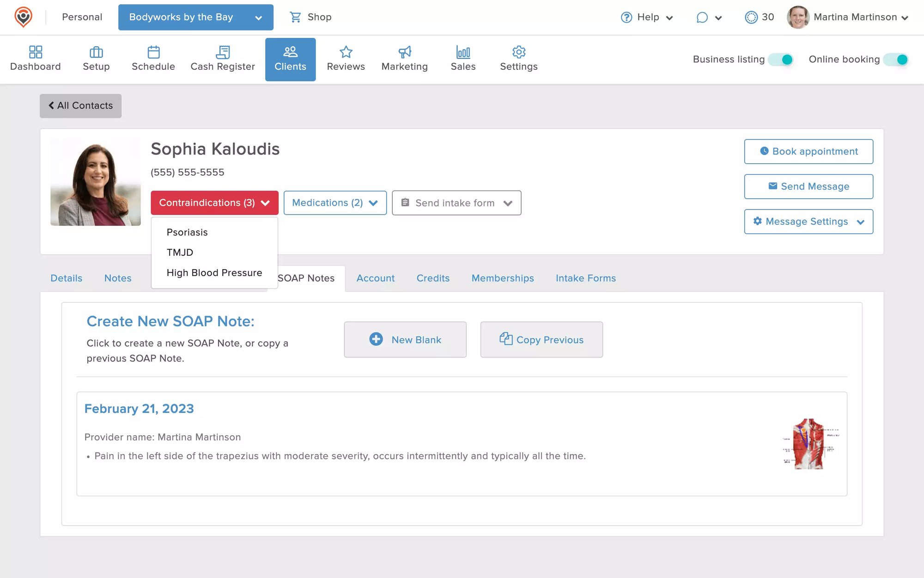Toggle the Business listing switch
The image size is (924, 578).
(x=781, y=59)
